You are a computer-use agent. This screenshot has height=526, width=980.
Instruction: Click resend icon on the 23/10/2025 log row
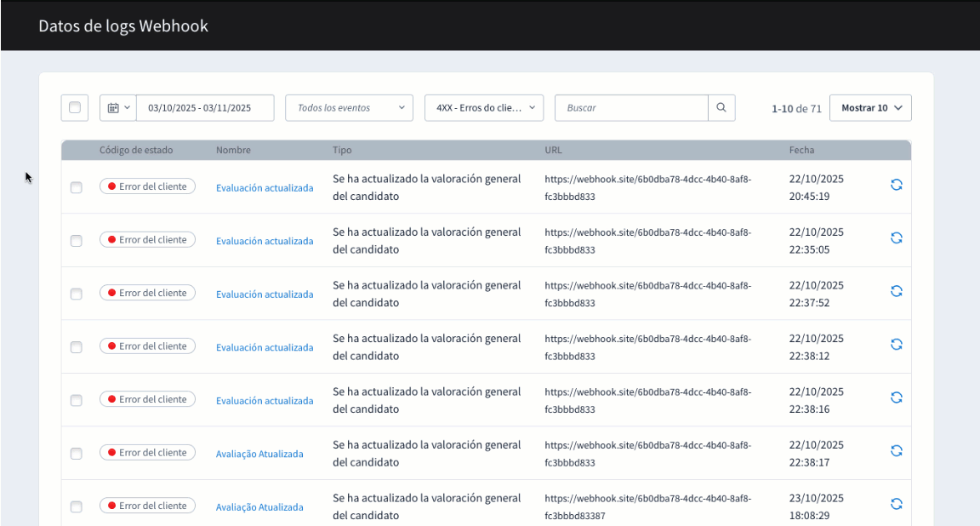[x=896, y=503]
